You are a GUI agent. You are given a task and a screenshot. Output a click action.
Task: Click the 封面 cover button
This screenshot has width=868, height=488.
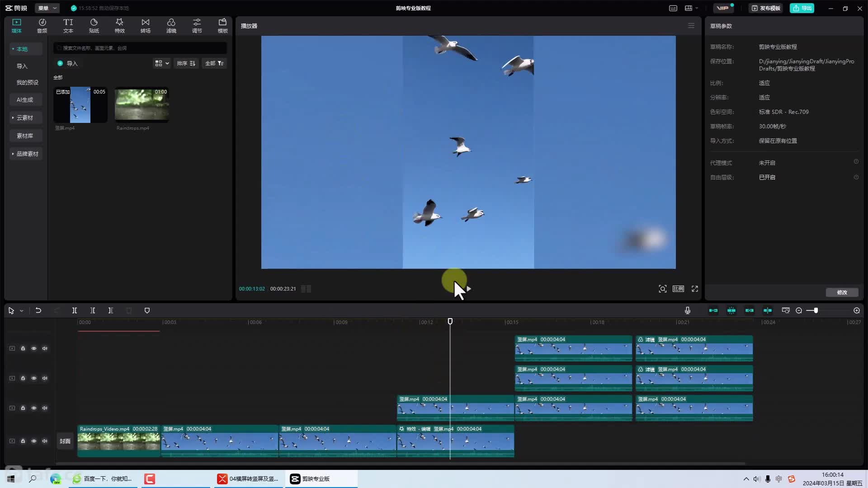coord(65,441)
